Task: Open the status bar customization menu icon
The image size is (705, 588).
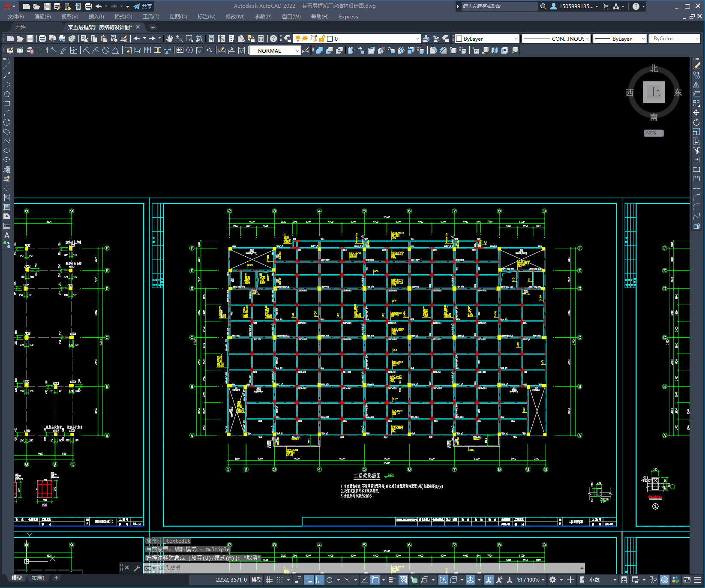Action: (697, 580)
